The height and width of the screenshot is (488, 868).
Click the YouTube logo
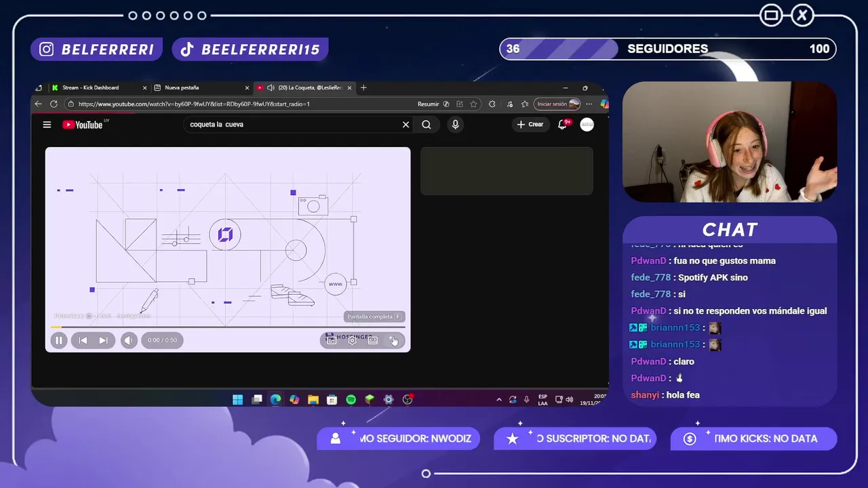tap(82, 125)
